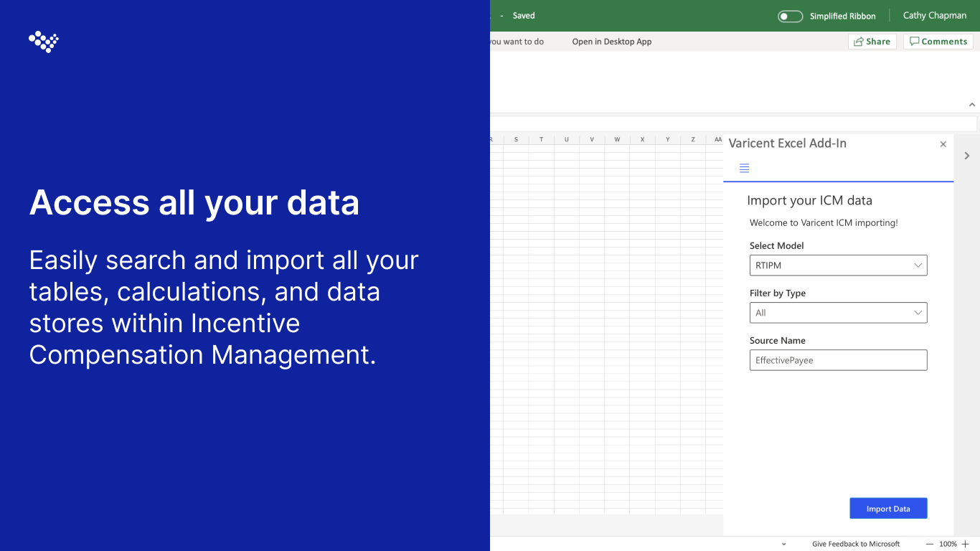Click the 100% zoom level
The image size is (980, 551).
pos(948,544)
